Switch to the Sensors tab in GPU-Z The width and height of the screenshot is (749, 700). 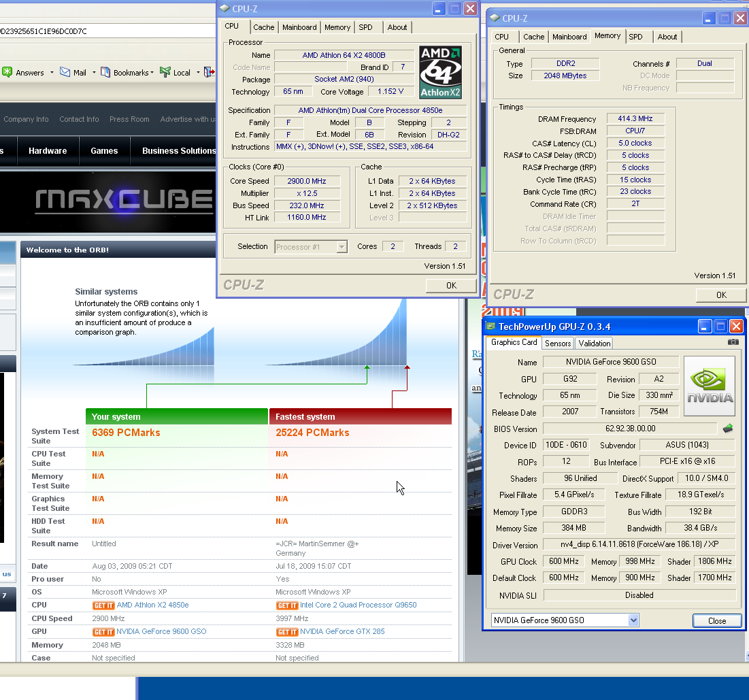(x=557, y=343)
